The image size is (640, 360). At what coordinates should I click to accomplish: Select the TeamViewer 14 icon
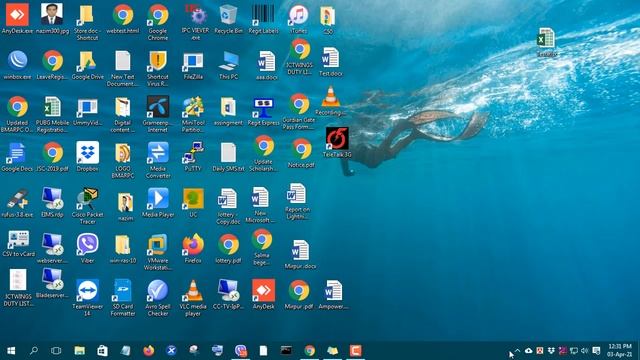[x=87, y=298]
